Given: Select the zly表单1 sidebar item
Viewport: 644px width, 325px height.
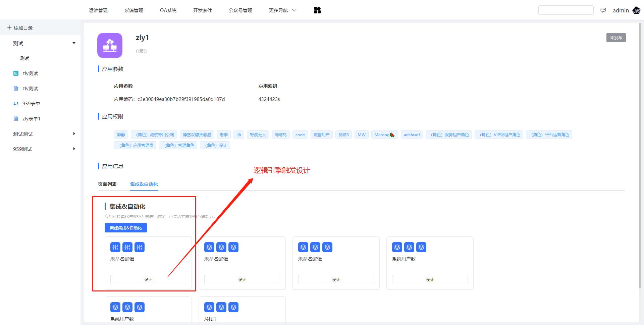Looking at the screenshot, I should (x=31, y=118).
